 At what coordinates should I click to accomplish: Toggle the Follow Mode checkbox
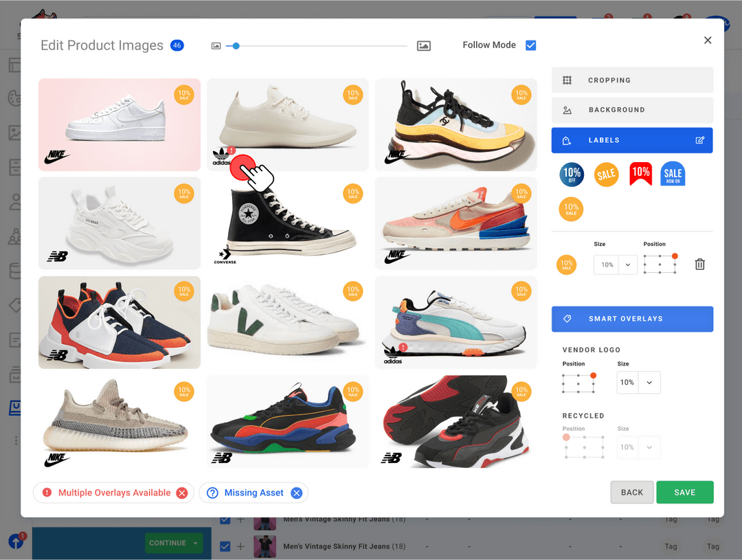(530, 45)
